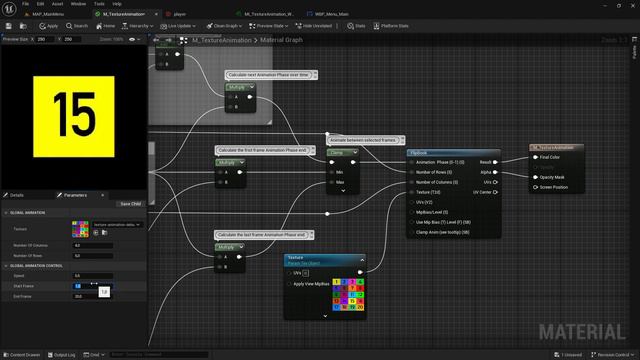Screen dimensions: 640x360
Task: Click the Home toolbar icon
Action: [105, 26]
